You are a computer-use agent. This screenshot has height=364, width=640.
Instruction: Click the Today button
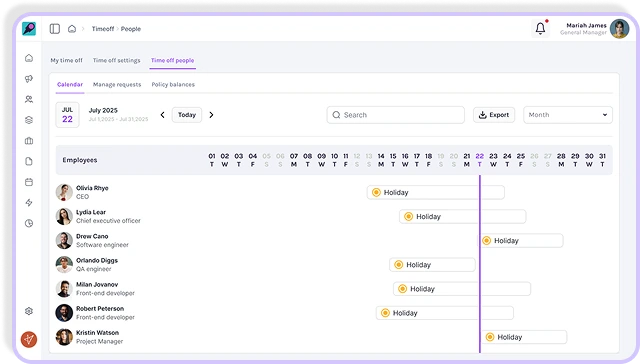point(187,115)
